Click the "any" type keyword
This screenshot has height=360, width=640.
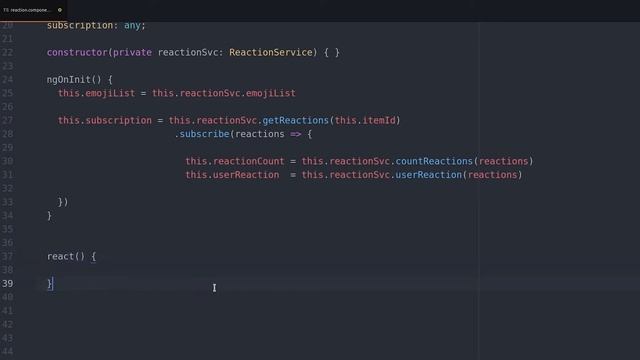132,25
